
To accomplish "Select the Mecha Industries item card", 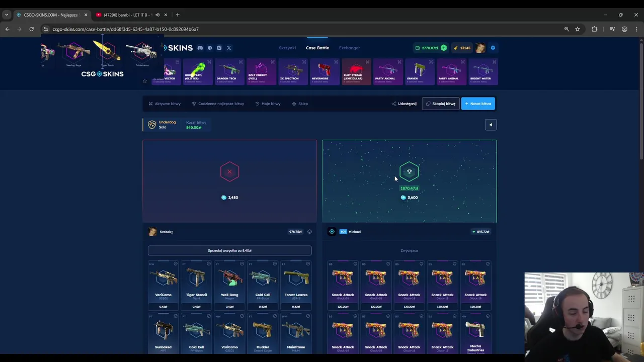I will click(x=475, y=333).
